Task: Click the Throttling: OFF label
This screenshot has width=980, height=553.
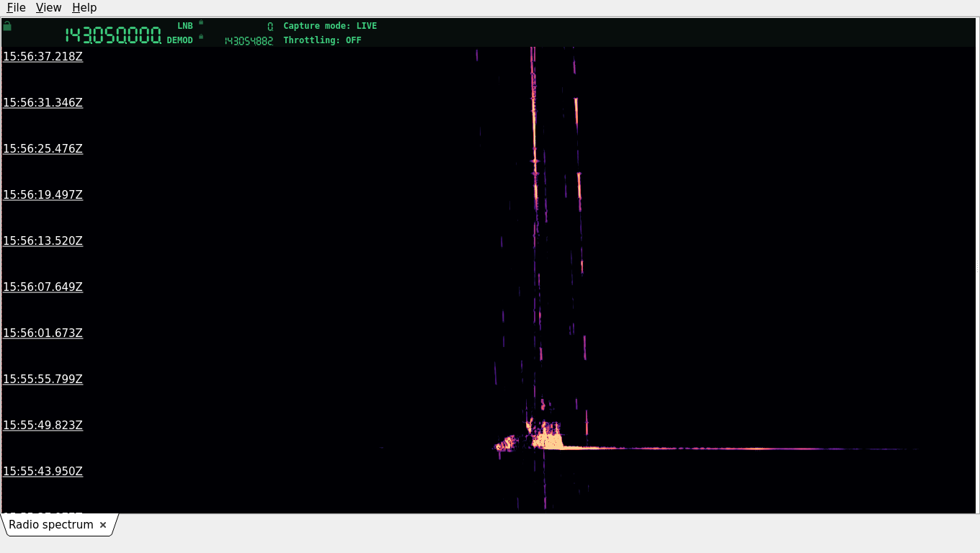Action: [x=322, y=40]
